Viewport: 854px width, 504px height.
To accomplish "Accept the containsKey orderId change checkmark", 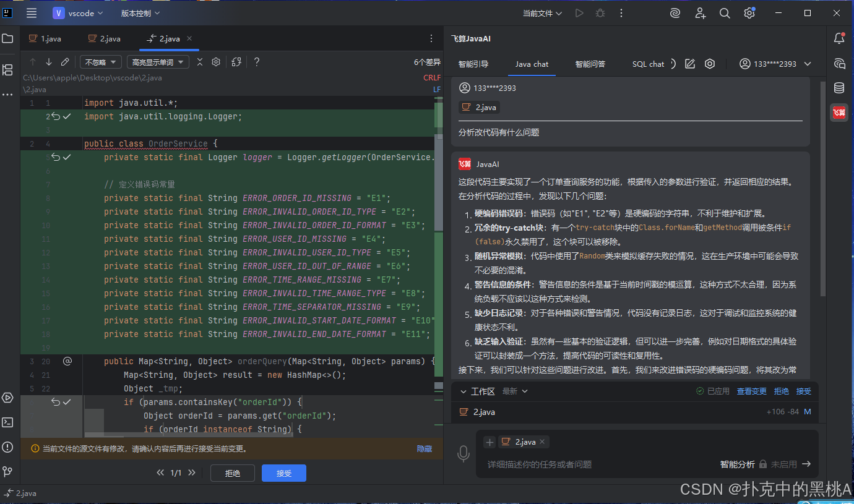I will (x=67, y=402).
